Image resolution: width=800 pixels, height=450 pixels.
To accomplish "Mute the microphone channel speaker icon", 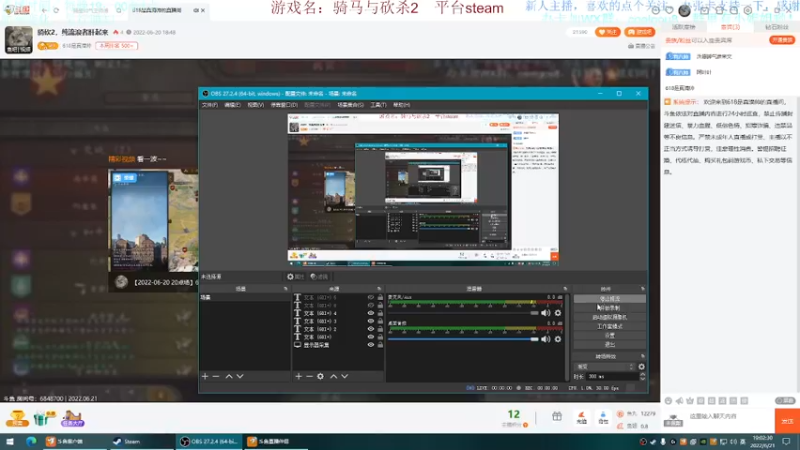I will 545,313.
